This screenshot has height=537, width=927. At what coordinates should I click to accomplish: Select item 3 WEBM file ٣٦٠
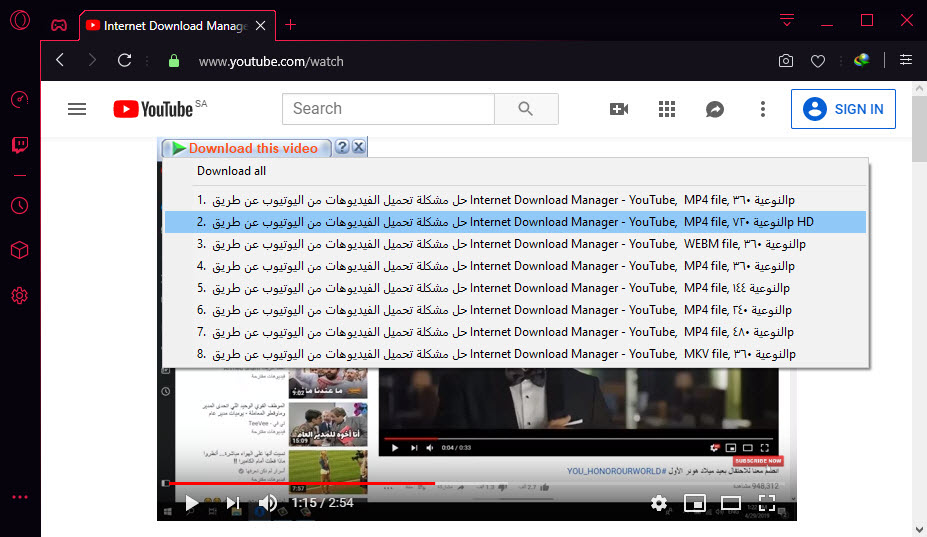515,244
